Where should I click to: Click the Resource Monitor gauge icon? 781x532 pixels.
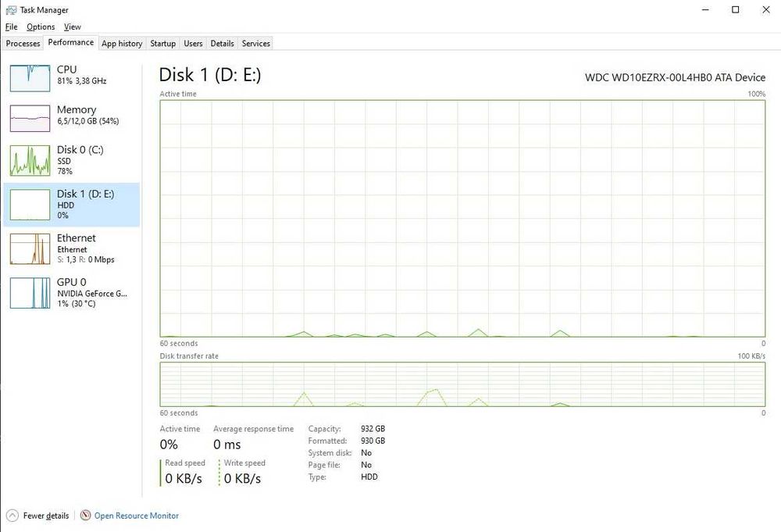tap(86, 515)
